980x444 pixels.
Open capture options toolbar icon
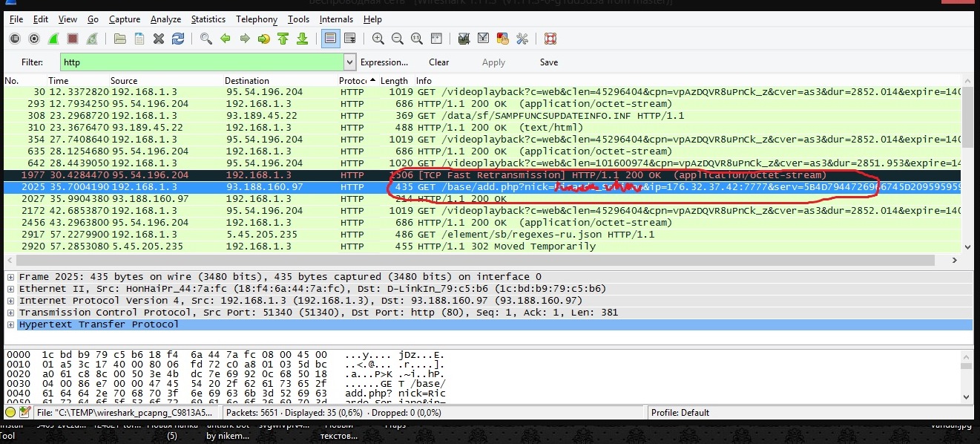point(34,39)
